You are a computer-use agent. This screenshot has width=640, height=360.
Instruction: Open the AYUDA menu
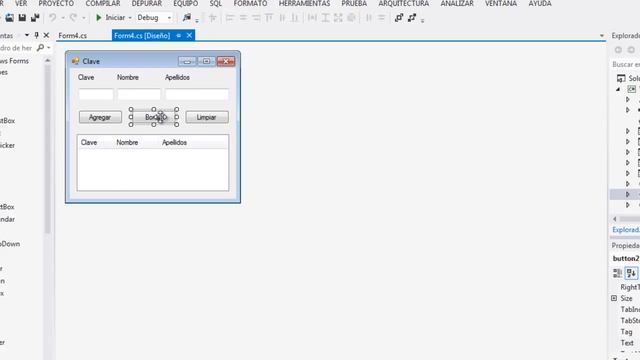540,4
